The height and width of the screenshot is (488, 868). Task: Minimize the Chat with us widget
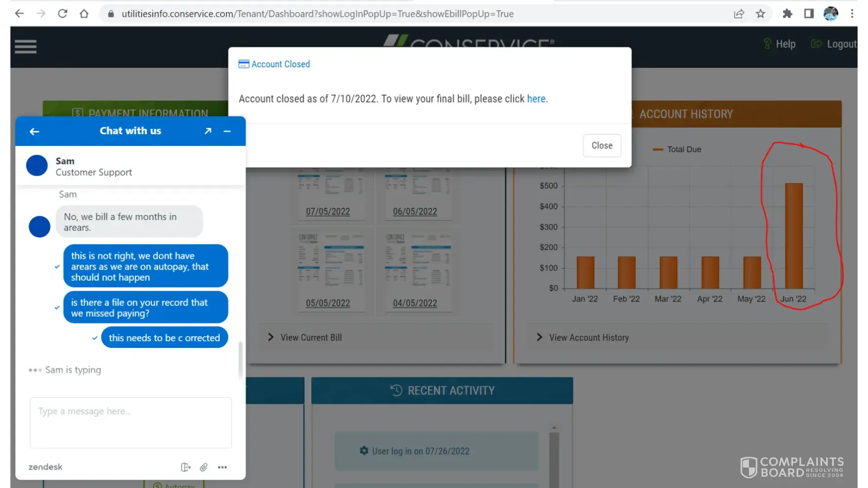point(227,131)
